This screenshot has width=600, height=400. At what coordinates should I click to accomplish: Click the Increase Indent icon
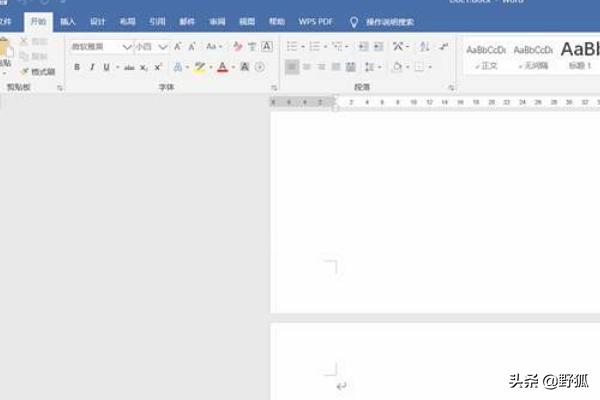[x=378, y=47]
